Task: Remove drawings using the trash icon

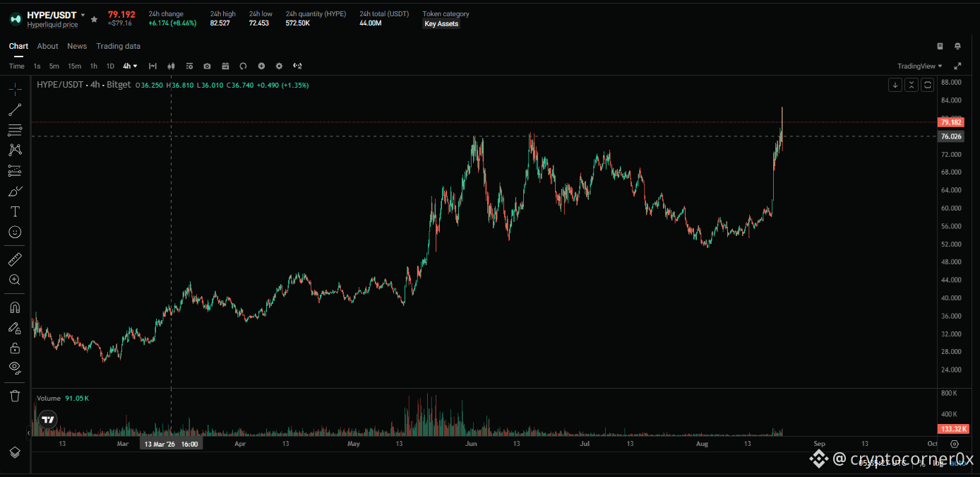Action: click(15, 396)
